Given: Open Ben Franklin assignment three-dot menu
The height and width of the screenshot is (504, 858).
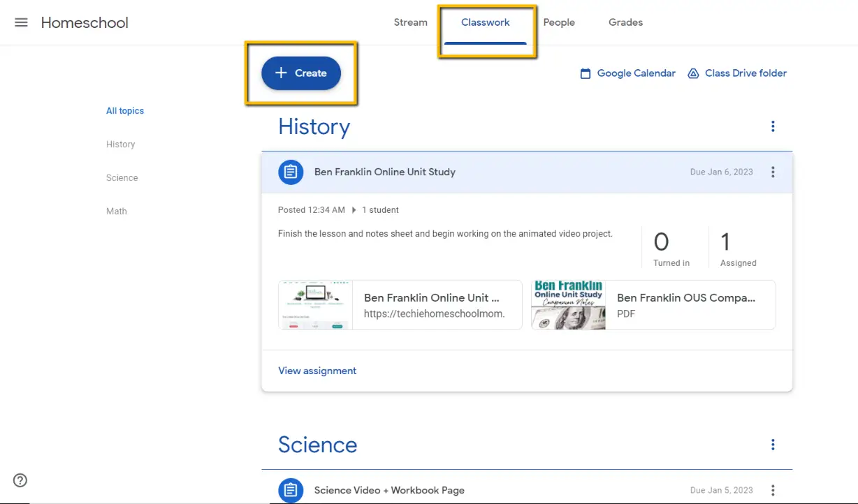Looking at the screenshot, I should click(x=773, y=172).
